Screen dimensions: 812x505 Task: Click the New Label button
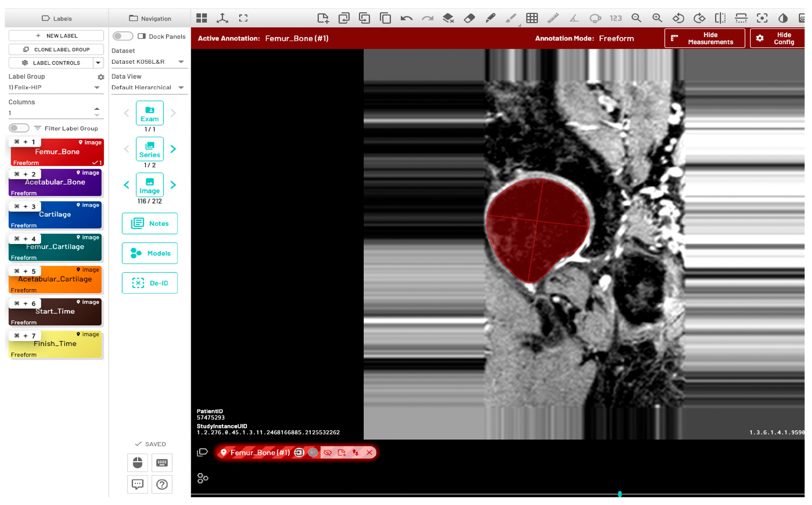(56, 36)
